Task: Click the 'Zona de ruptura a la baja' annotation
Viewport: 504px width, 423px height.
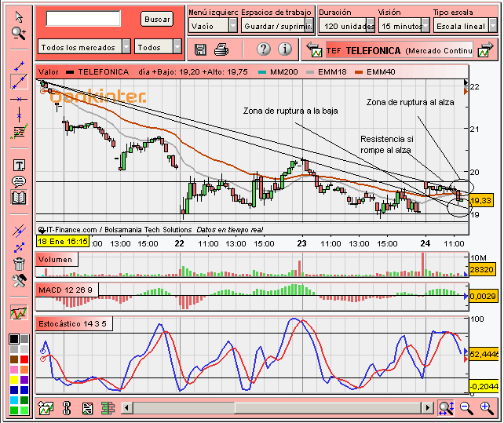Action: [x=290, y=111]
